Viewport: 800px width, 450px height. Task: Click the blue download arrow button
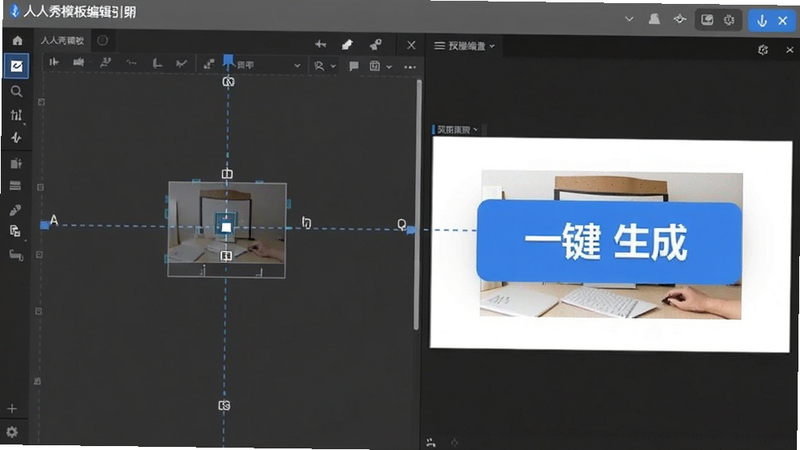click(762, 21)
